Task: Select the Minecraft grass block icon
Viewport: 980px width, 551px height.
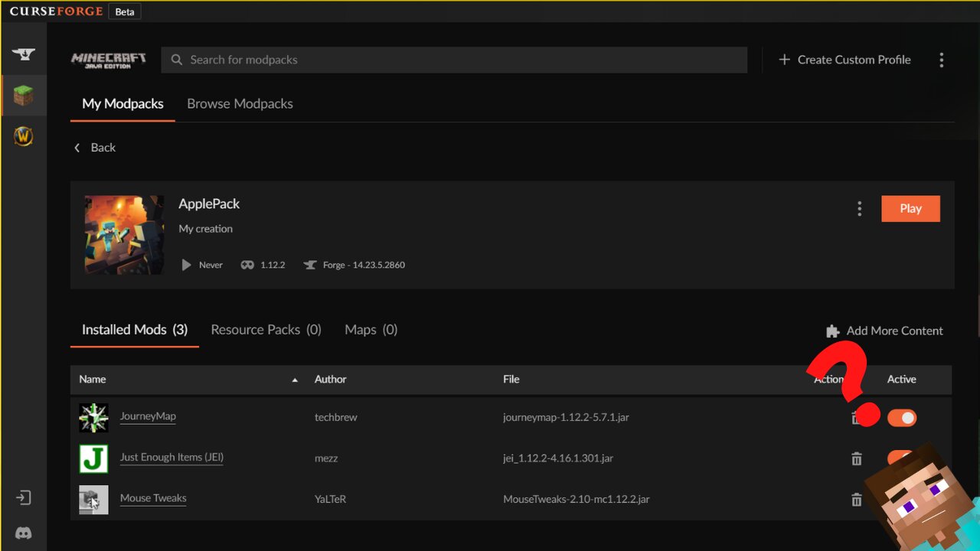Action: tap(23, 96)
